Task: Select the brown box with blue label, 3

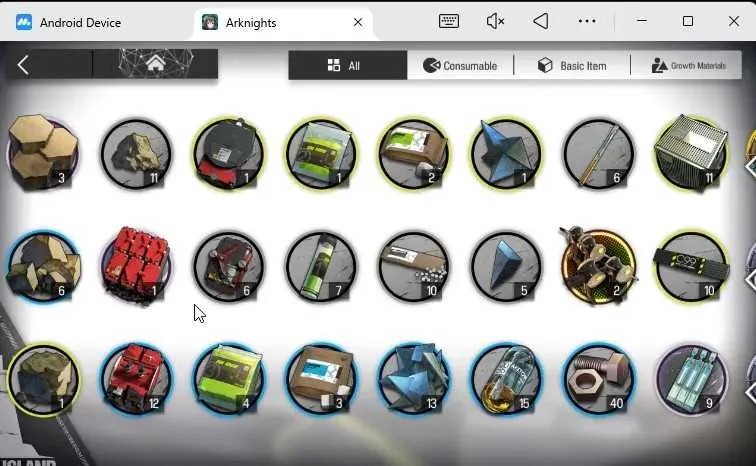Action: 321,379
